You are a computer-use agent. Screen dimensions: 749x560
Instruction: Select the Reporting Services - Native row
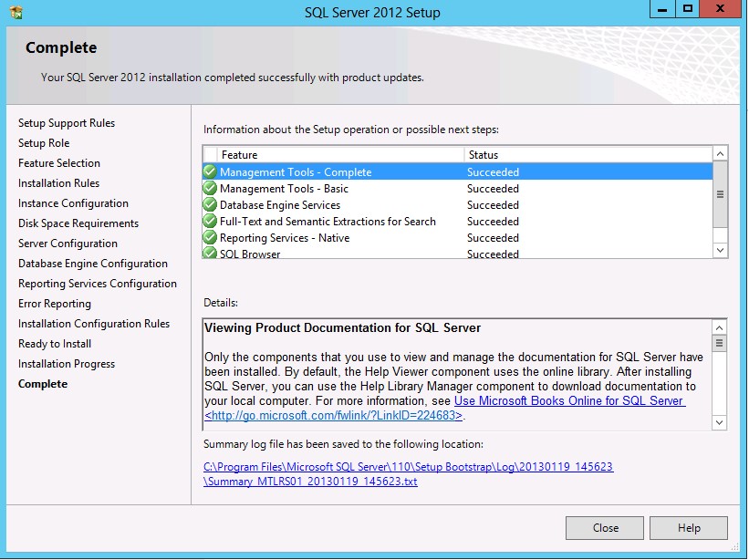point(458,238)
